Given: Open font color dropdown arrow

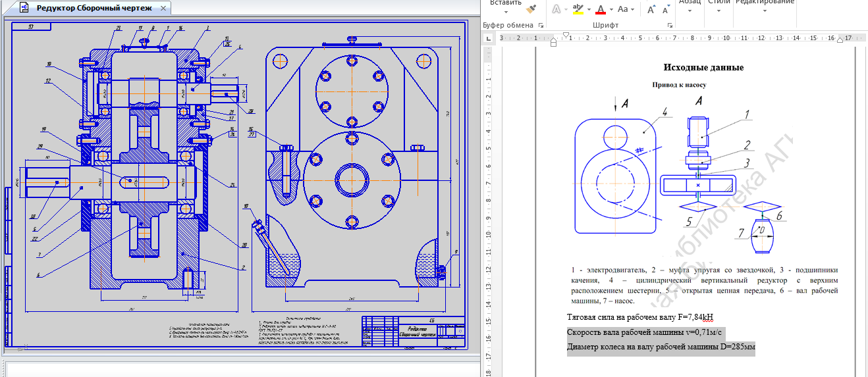Looking at the screenshot, I should [610, 10].
